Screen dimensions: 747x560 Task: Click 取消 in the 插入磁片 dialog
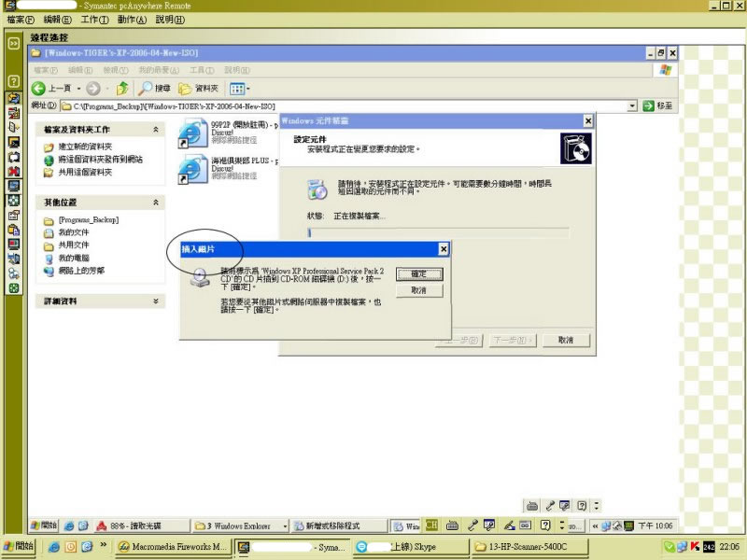419,290
